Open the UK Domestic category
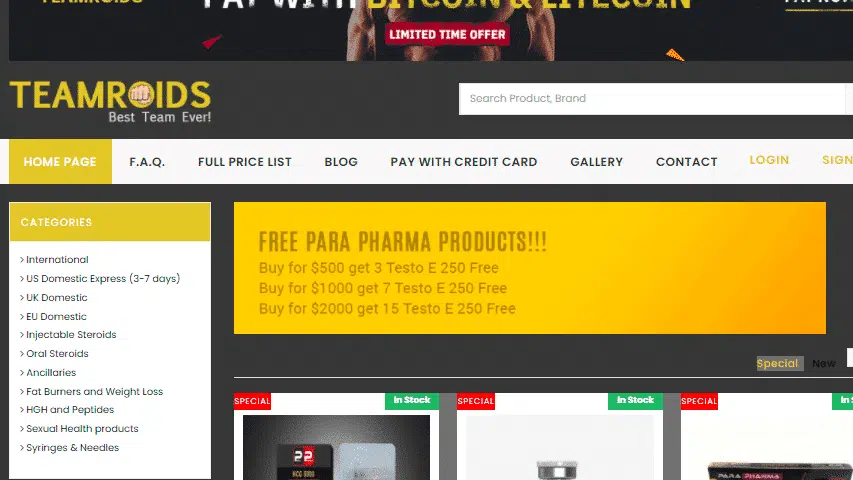The image size is (853, 480). (54, 298)
